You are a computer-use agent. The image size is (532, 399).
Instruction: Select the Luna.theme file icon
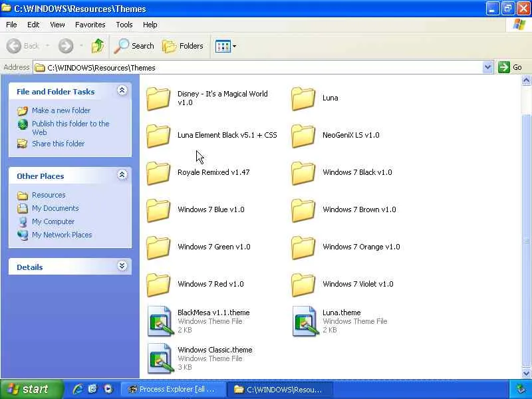coord(305,321)
